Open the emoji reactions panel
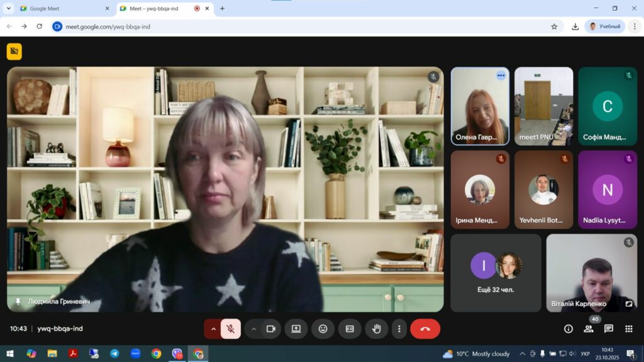The width and height of the screenshot is (644, 362). click(x=323, y=329)
